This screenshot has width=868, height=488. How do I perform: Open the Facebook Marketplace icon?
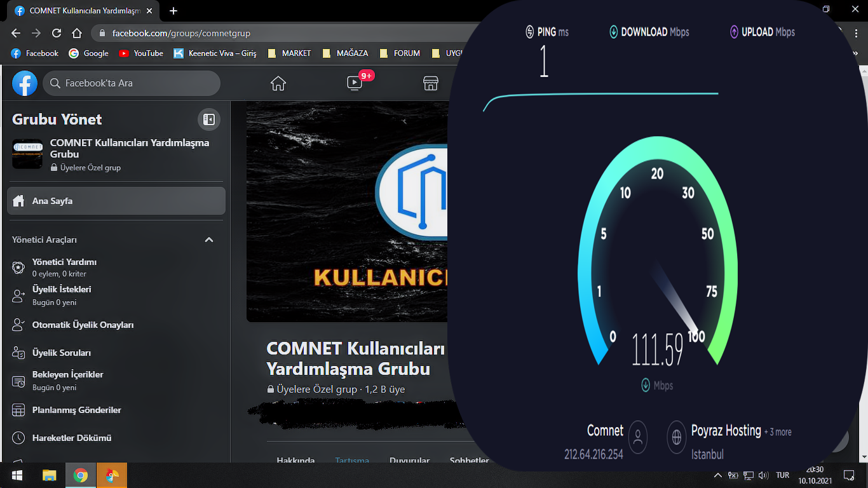(431, 83)
